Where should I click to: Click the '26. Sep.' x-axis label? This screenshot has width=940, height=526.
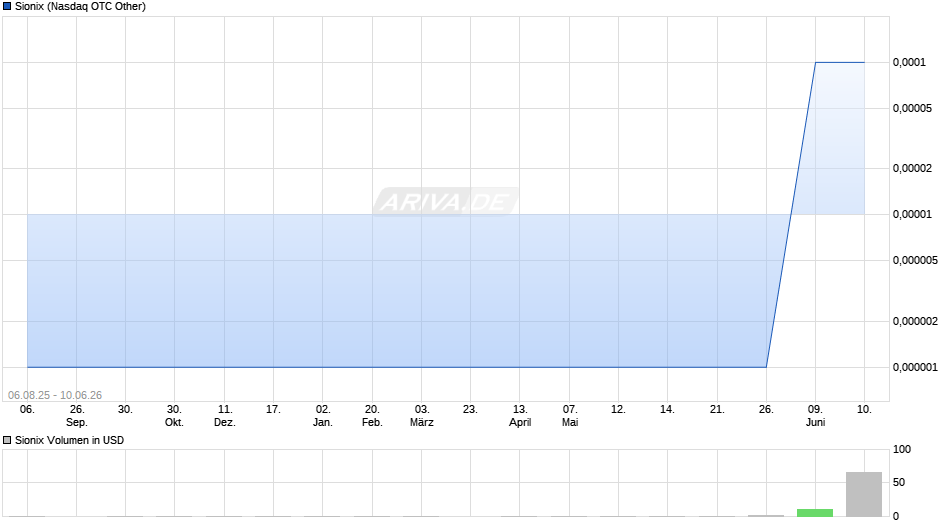[x=77, y=416]
